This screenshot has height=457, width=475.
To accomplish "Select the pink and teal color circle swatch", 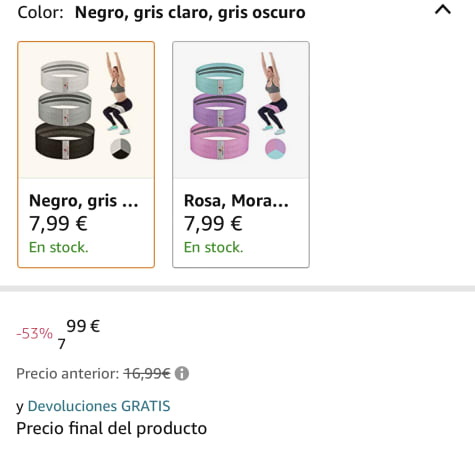I will coord(275,148).
